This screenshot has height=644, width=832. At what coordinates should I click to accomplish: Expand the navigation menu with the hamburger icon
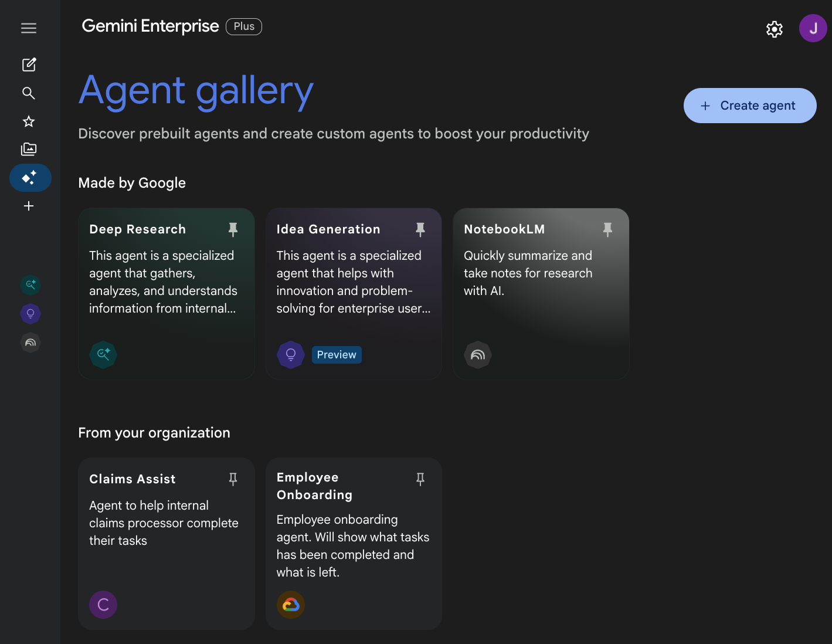coord(28,28)
